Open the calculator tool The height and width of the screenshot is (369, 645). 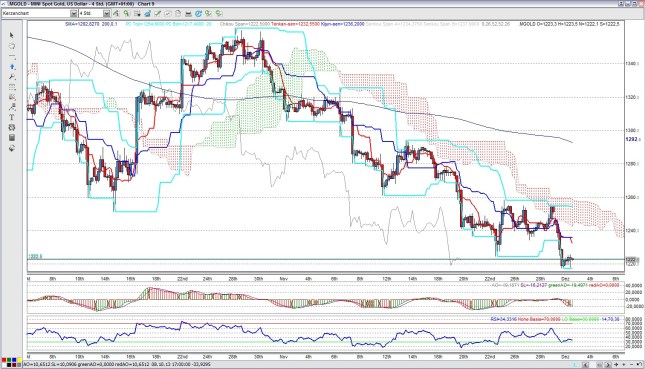(12, 138)
